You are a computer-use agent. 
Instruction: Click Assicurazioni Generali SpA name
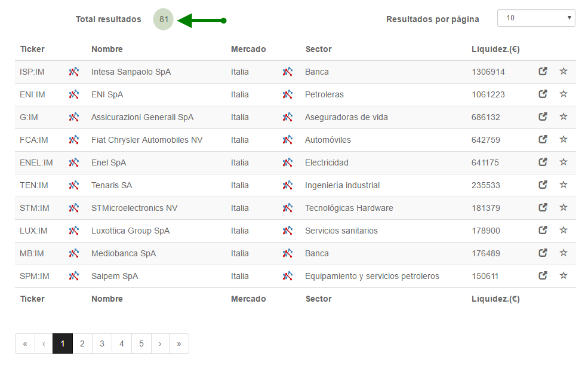click(x=142, y=117)
